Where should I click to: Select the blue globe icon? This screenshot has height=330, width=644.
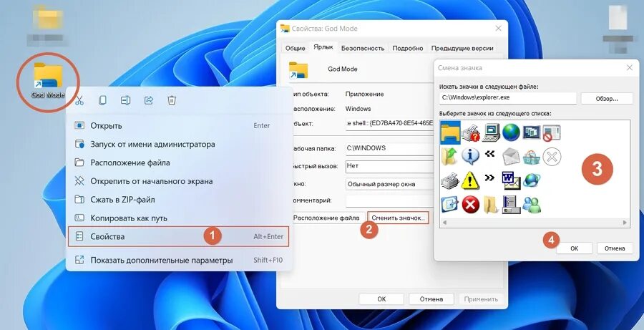tap(511, 132)
